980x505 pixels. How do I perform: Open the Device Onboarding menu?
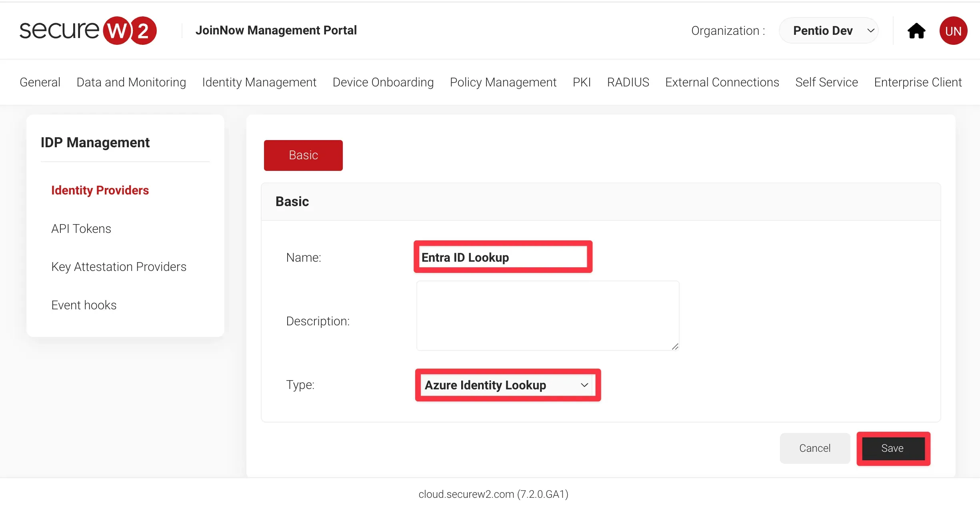pyautogui.click(x=383, y=82)
